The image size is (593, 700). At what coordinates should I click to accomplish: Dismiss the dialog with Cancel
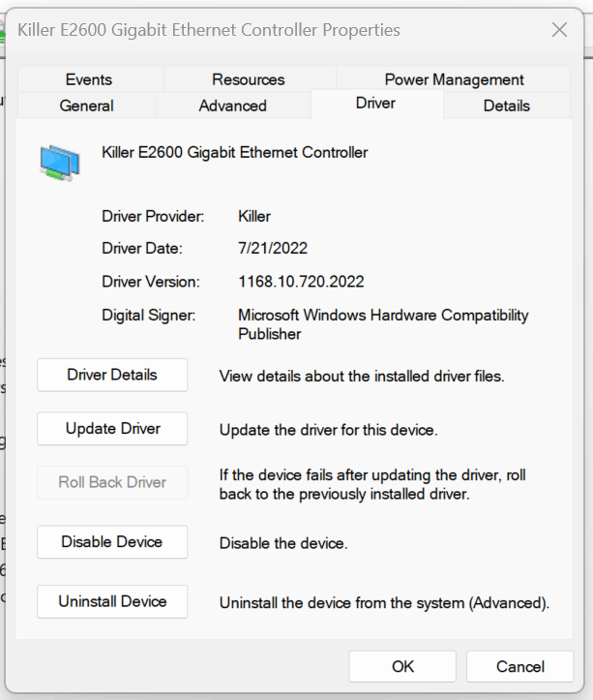519,666
